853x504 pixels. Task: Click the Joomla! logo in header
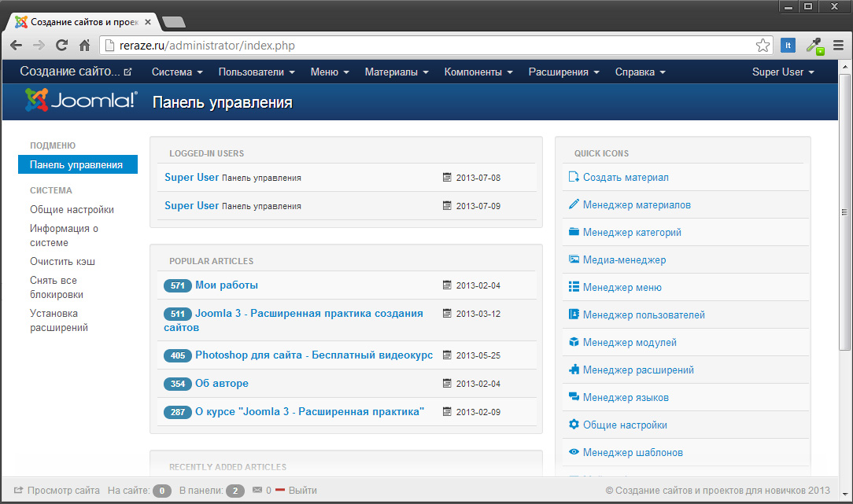pos(81,101)
